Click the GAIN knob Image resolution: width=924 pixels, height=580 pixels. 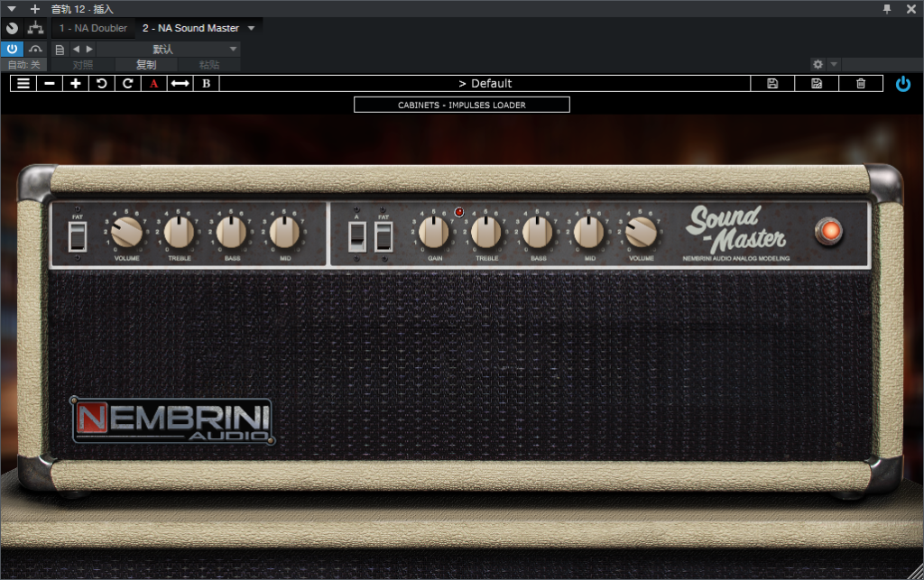[434, 232]
